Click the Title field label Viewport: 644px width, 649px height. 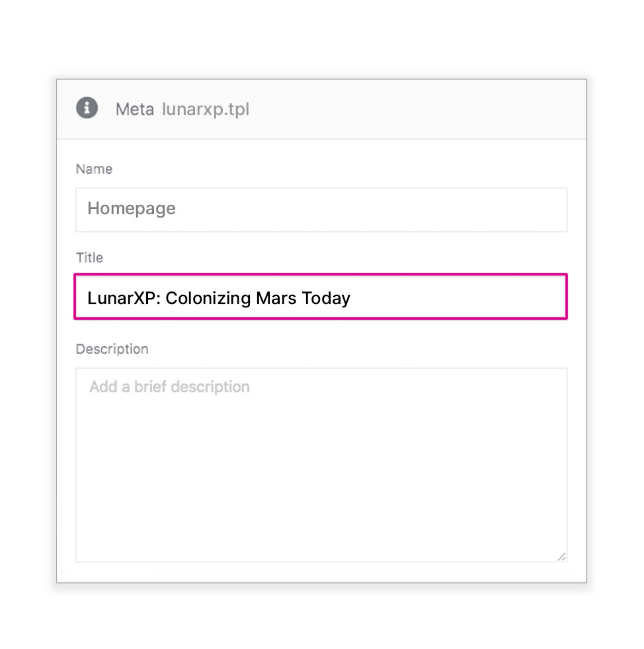89,258
